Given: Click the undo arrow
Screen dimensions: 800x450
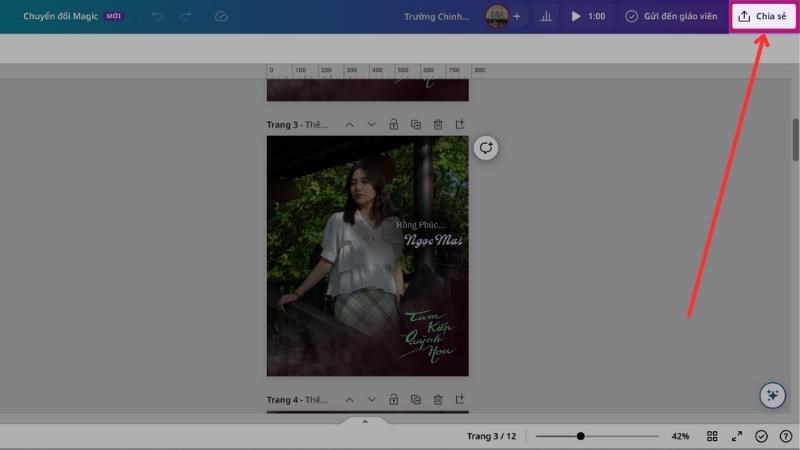Looking at the screenshot, I should (157, 16).
